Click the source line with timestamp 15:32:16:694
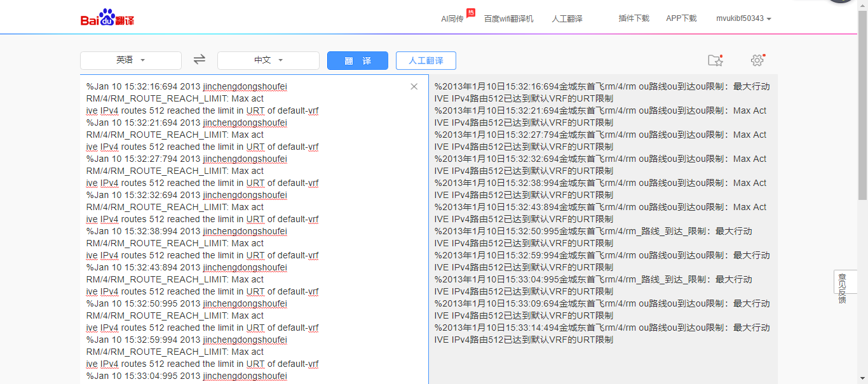The height and width of the screenshot is (384, 868). (x=187, y=86)
